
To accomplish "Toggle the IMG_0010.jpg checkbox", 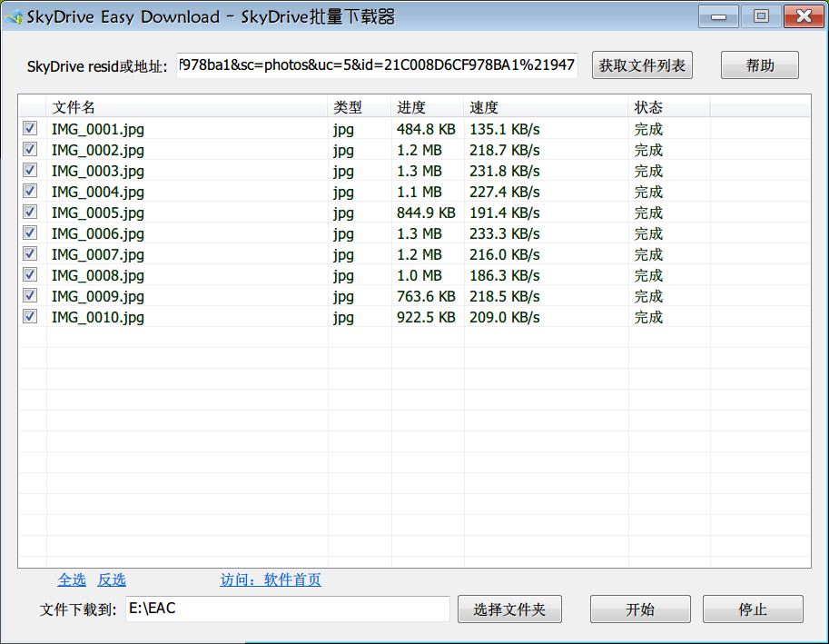I will tap(30, 316).
